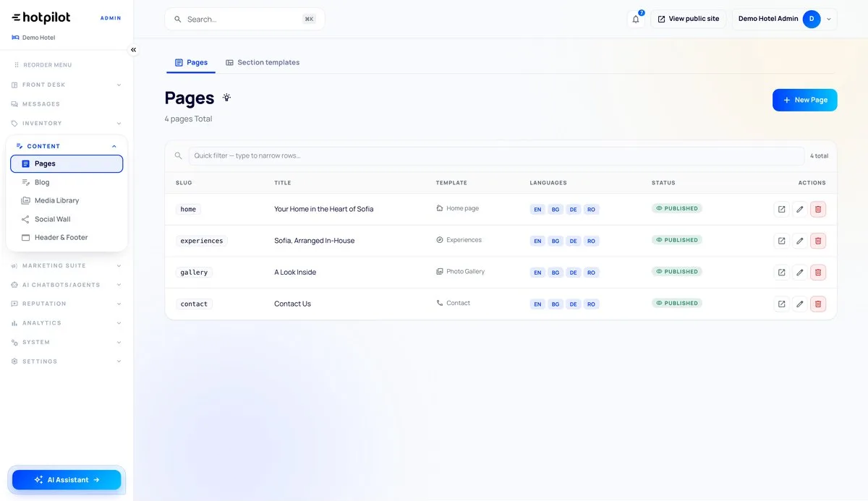Expand the AI Chatbots/Agents section
868x501 pixels.
(x=67, y=285)
